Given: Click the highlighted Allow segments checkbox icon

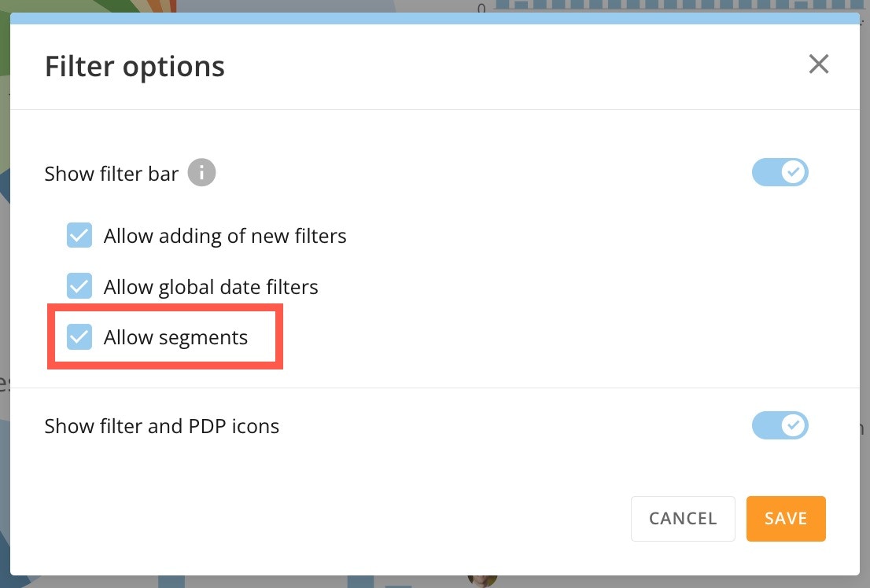Looking at the screenshot, I should 79,336.
